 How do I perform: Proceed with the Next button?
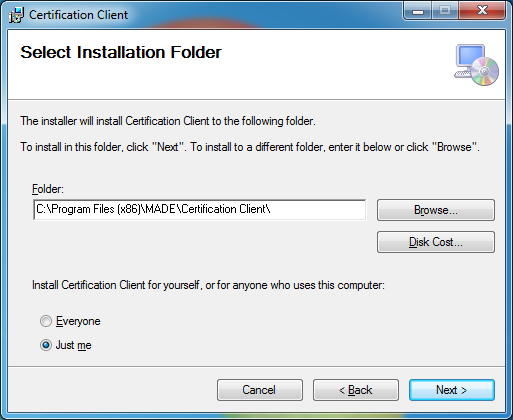tap(452, 390)
